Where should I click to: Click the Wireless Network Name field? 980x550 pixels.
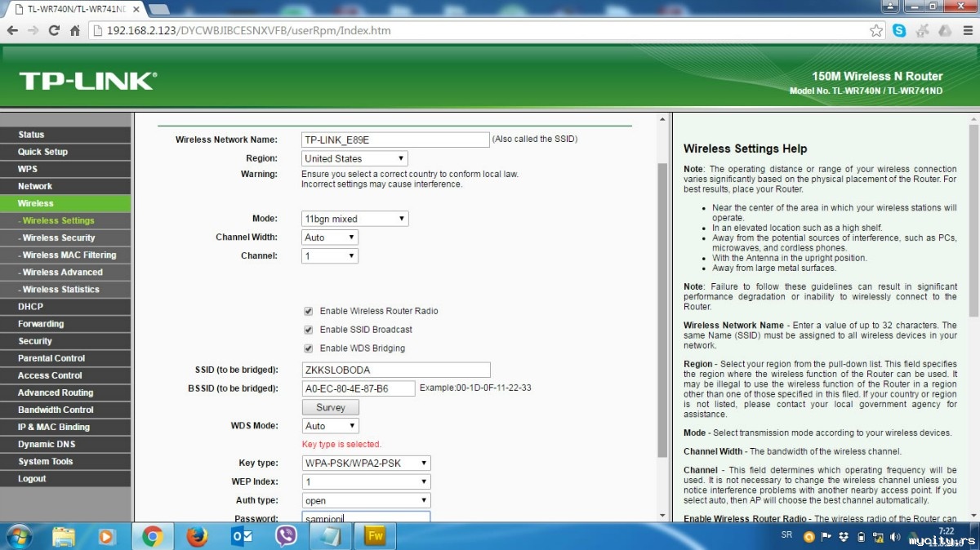[395, 140]
